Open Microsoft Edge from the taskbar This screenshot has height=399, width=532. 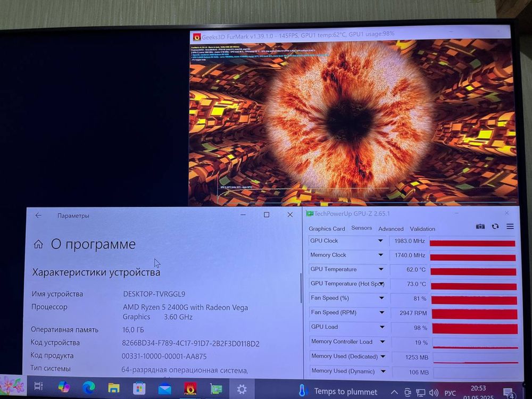pos(89,387)
